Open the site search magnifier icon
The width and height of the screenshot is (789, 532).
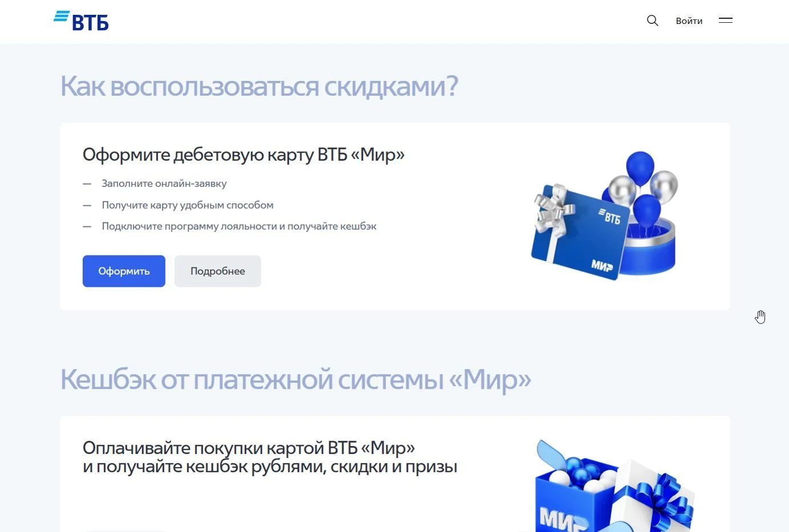click(653, 21)
